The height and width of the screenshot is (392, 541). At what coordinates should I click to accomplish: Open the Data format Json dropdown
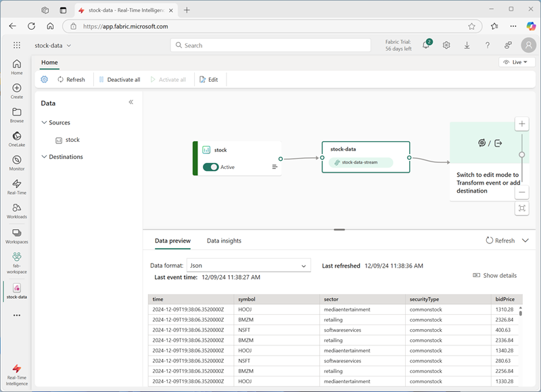click(x=248, y=266)
